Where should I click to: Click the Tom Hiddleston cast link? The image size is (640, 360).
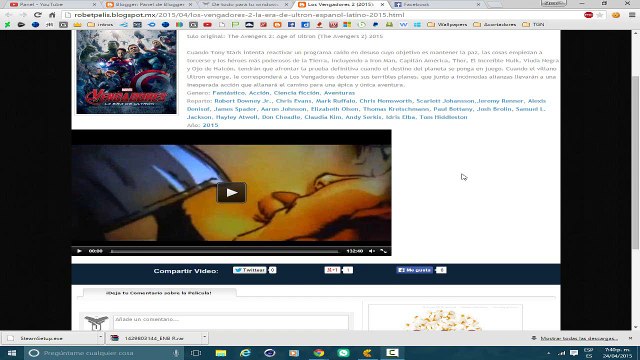pyautogui.click(x=443, y=117)
